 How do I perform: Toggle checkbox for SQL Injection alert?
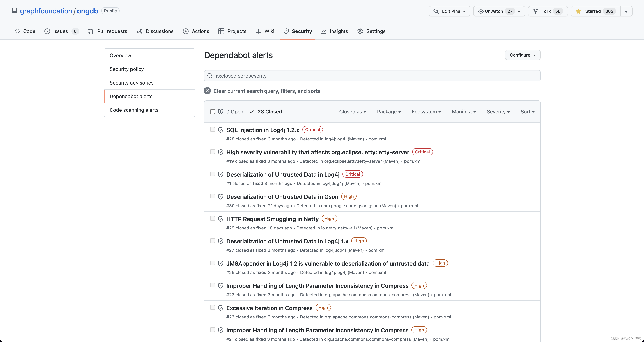[213, 129]
